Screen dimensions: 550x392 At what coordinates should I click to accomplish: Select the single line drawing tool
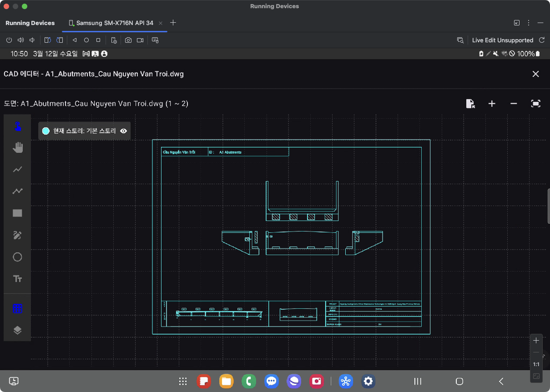tap(17, 169)
